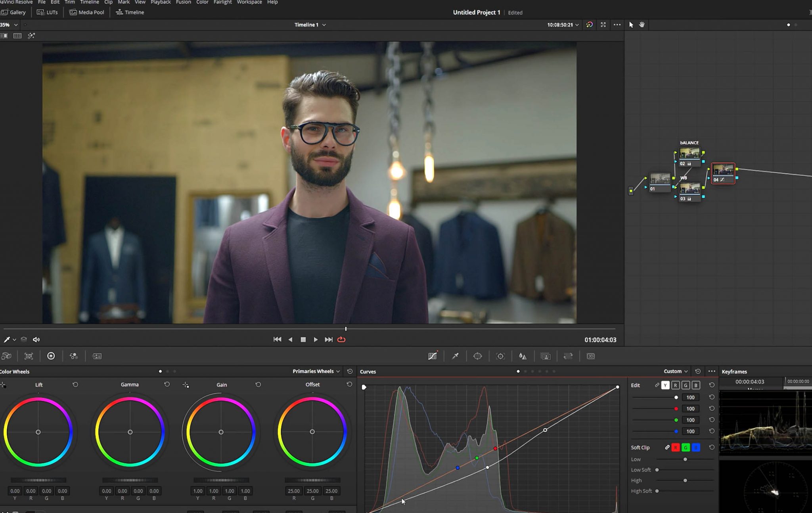The width and height of the screenshot is (812, 513).
Task: Open the Tracker palette icon
Action: pos(500,356)
